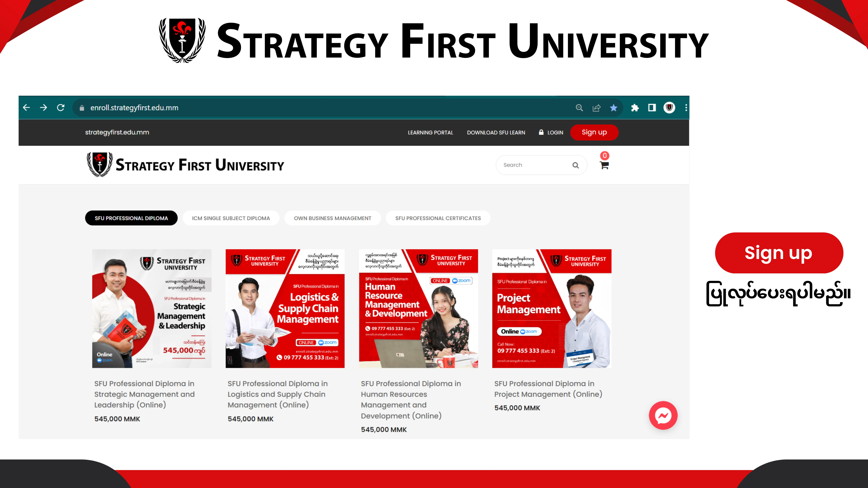Open Logistics & Supply Chain Management course image
Image resolution: width=868 pixels, height=488 pixels.
pos(285,309)
